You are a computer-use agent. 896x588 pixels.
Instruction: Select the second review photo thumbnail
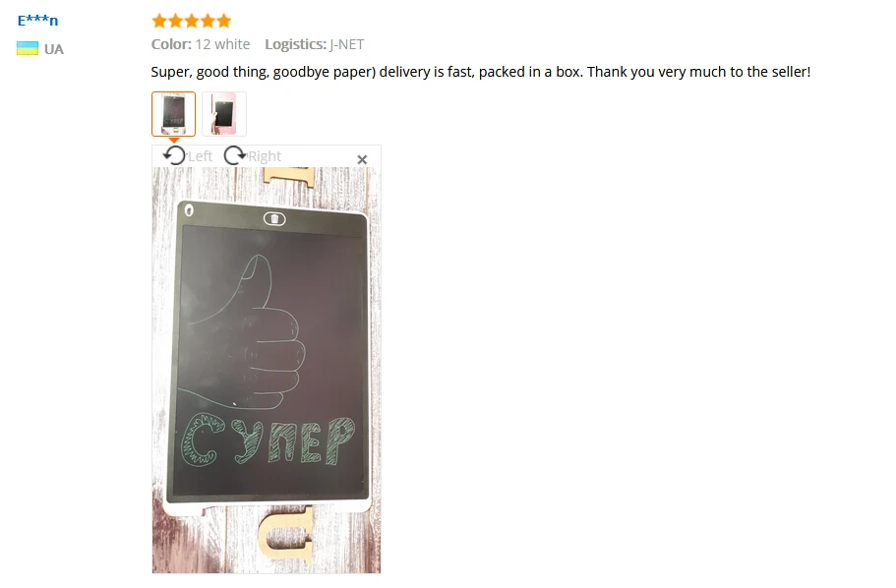224,114
